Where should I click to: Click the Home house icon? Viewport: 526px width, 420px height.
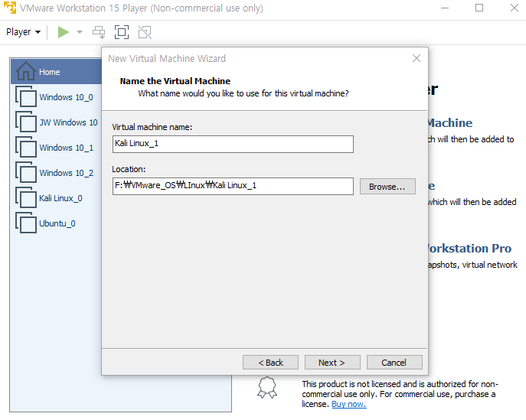coord(26,70)
